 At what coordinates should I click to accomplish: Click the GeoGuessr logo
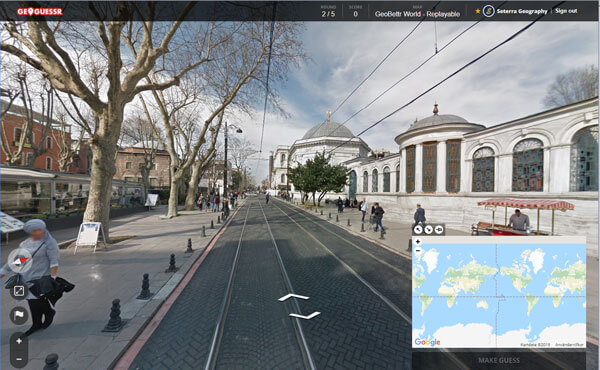(39, 11)
